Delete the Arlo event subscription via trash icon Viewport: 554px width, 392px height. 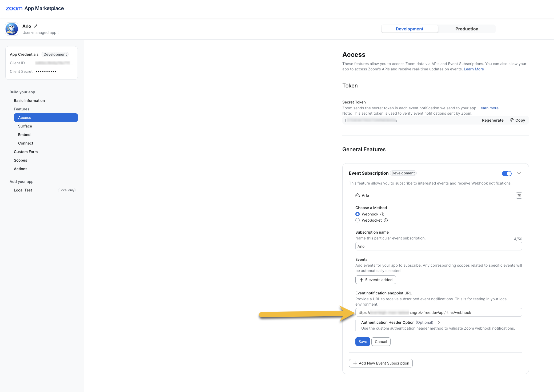519,195
